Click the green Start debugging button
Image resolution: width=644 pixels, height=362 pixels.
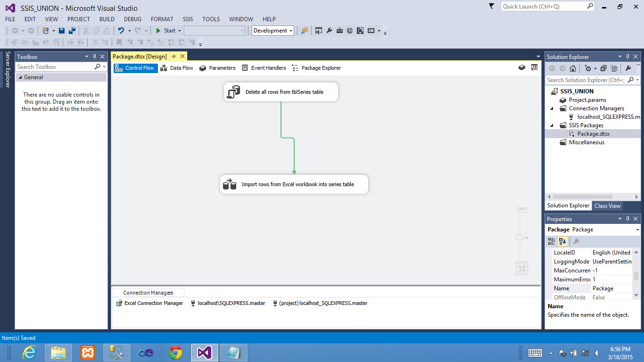point(158,31)
